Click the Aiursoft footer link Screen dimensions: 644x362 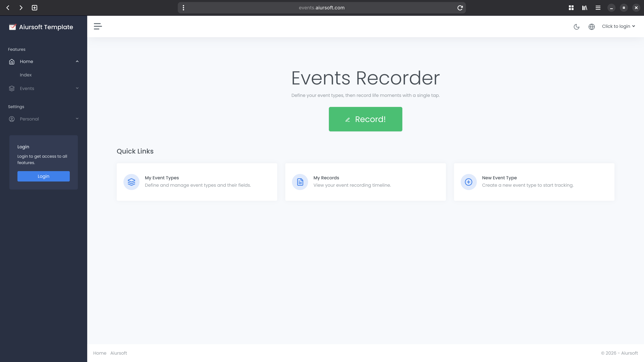pos(119,353)
